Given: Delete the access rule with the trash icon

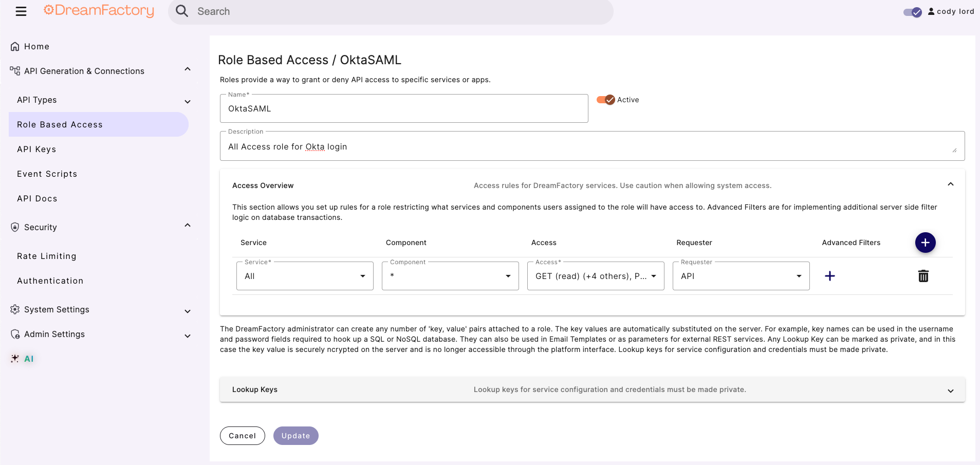Looking at the screenshot, I should [x=923, y=276].
